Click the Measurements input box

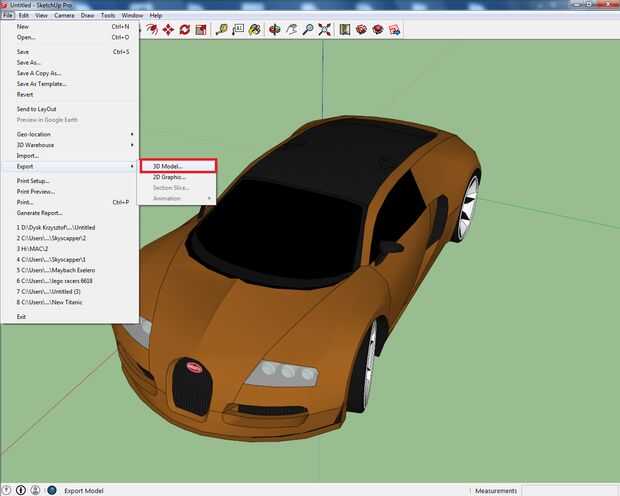(x=571, y=490)
